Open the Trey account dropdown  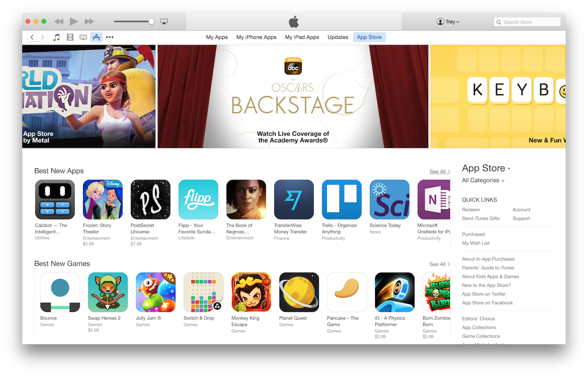[448, 21]
